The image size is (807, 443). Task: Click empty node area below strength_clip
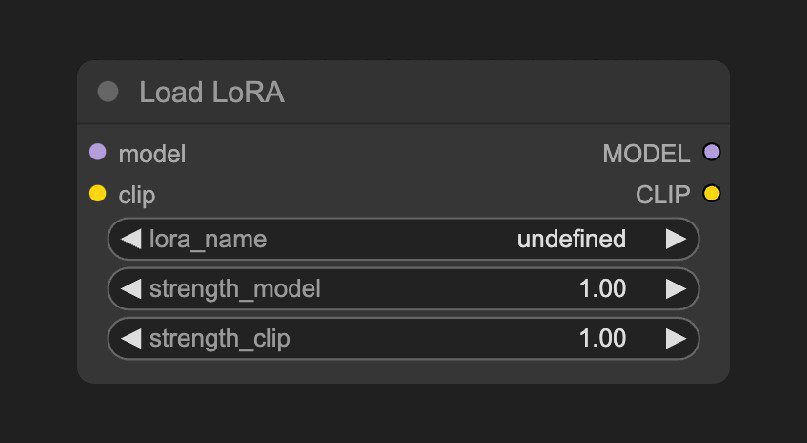tap(404, 371)
